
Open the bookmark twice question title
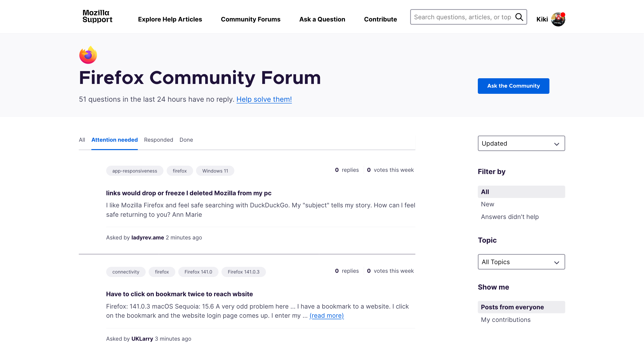click(179, 294)
